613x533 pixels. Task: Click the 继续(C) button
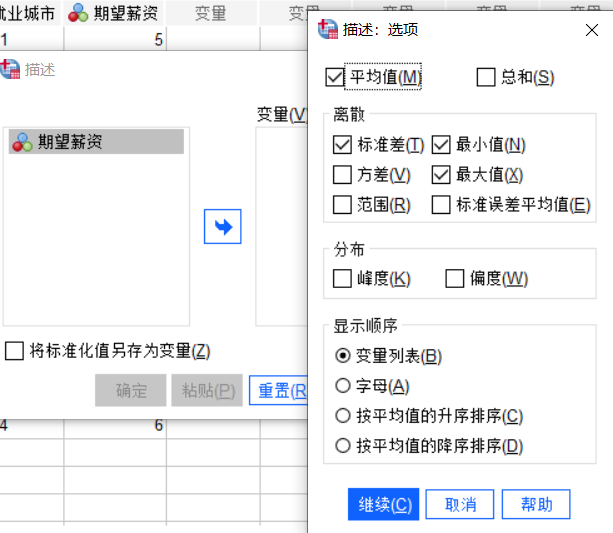click(x=384, y=504)
